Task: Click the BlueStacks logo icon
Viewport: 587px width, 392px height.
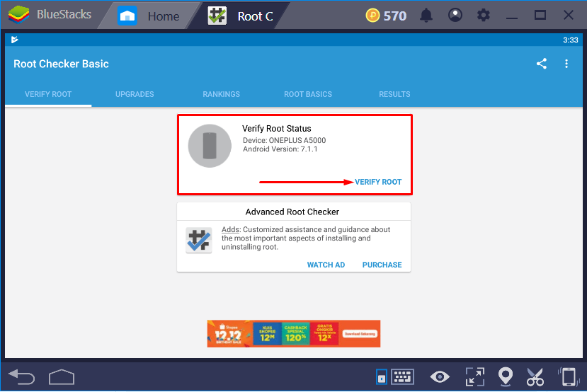Action: [18, 16]
